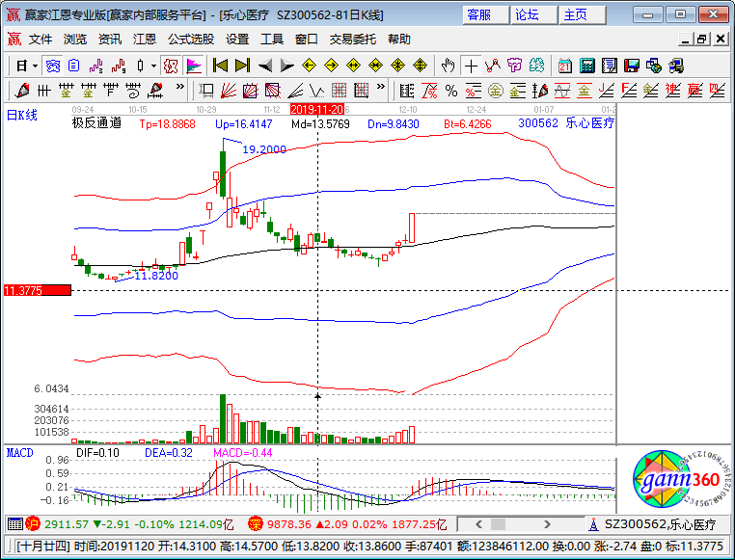Open the 公式选股 menu

pyautogui.click(x=191, y=40)
